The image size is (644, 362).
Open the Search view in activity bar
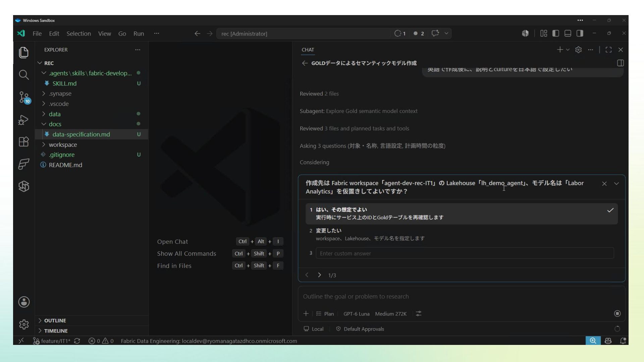(x=23, y=74)
